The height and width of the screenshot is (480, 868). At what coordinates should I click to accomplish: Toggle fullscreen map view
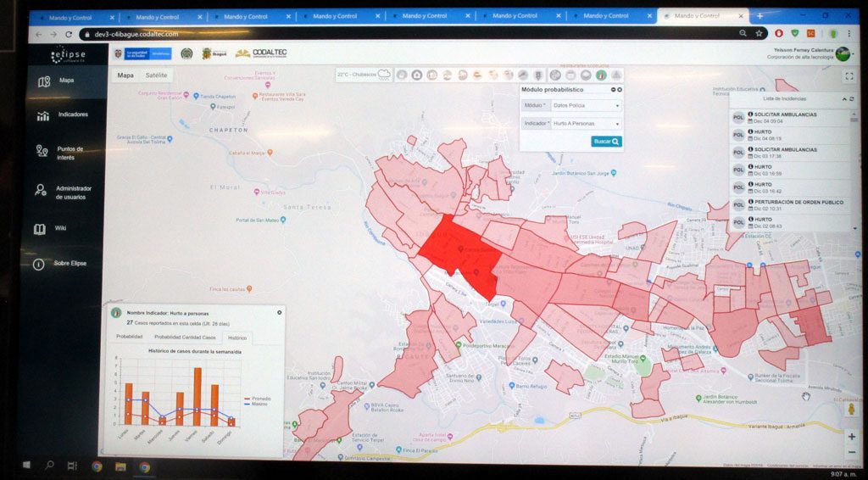(849, 75)
